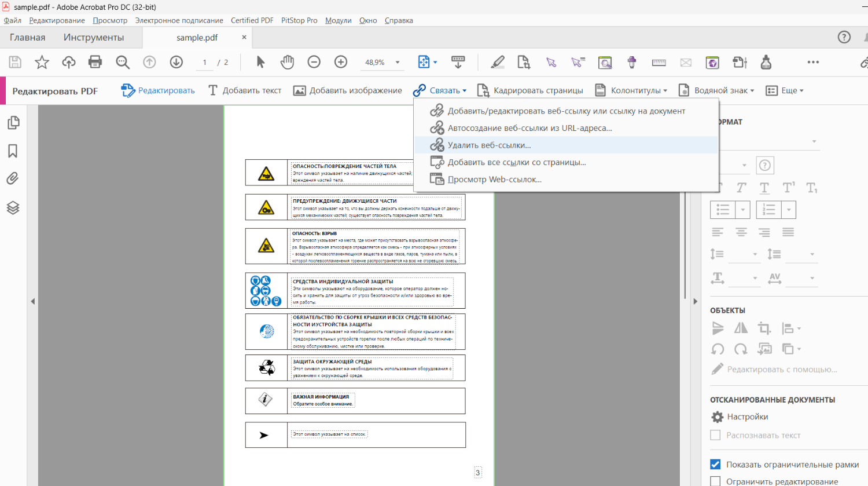Image resolution: width=868 pixels, height=486 pixels.
Task: Uncheck Показать ограничительные рамки checkbox
Action: 715,465
